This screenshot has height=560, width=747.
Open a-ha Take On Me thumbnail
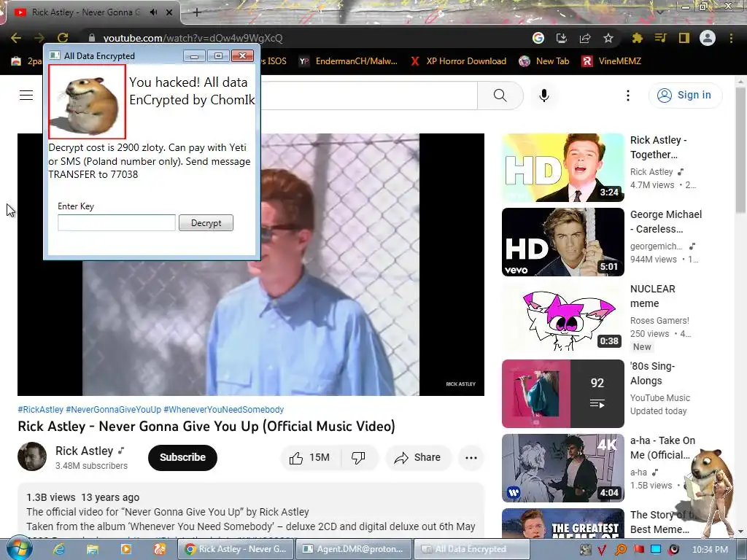[x=562, y=468]
